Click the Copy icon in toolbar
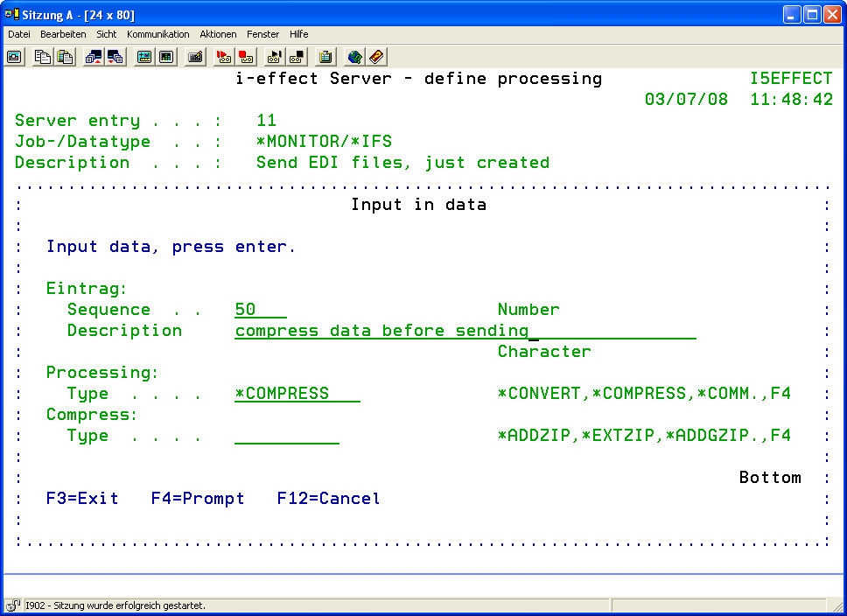This screenshot has height=616, width=847. [x=43, y=57]
